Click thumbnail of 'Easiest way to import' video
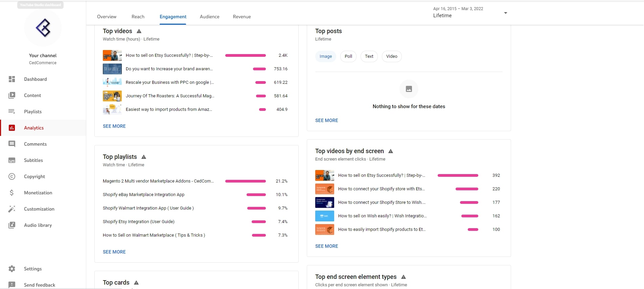Screen dimensions: 644x289 pyautogui.click(x=112, y=110)
